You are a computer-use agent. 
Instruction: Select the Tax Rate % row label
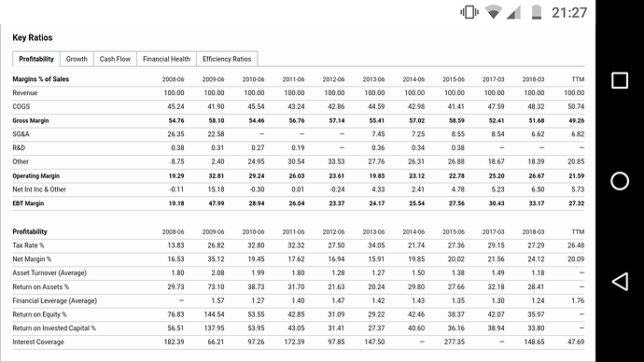click(x=28, y=245)
